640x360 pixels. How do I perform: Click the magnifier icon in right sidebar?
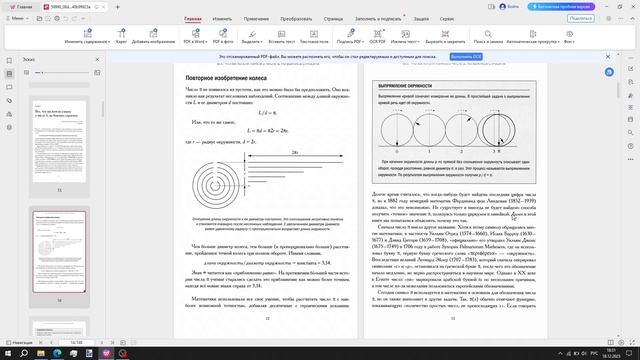631,133
